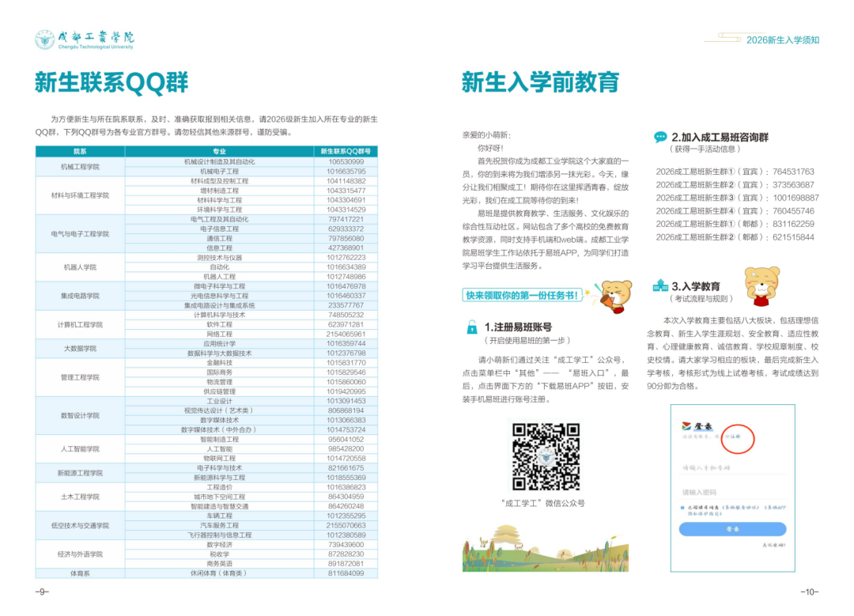Click the 院系 column header
Viewport: 854px width, 616px height.
(x=80, y=151)
